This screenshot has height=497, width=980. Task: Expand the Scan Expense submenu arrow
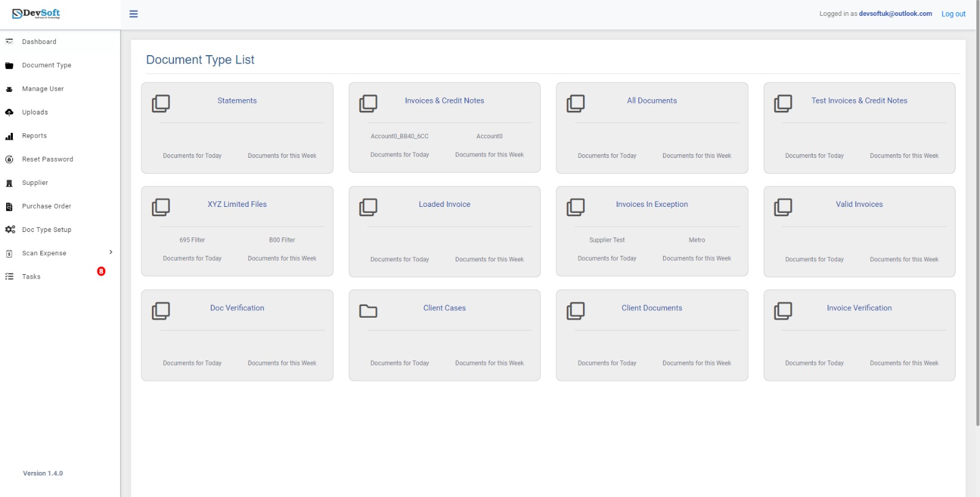tap(111, 252)
